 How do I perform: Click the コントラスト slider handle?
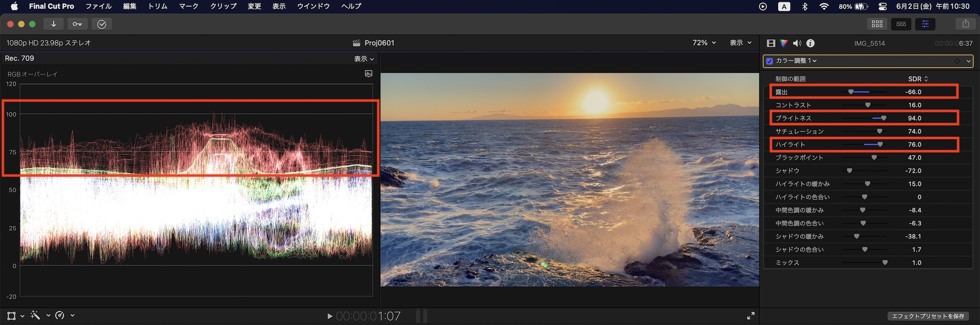click(x=868, y=105)
